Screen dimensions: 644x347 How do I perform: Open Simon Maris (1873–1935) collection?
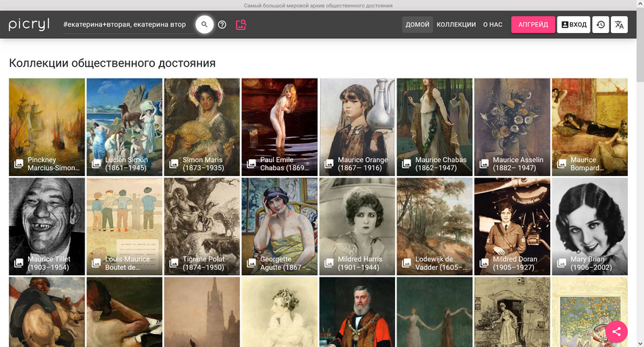(202, 127)
